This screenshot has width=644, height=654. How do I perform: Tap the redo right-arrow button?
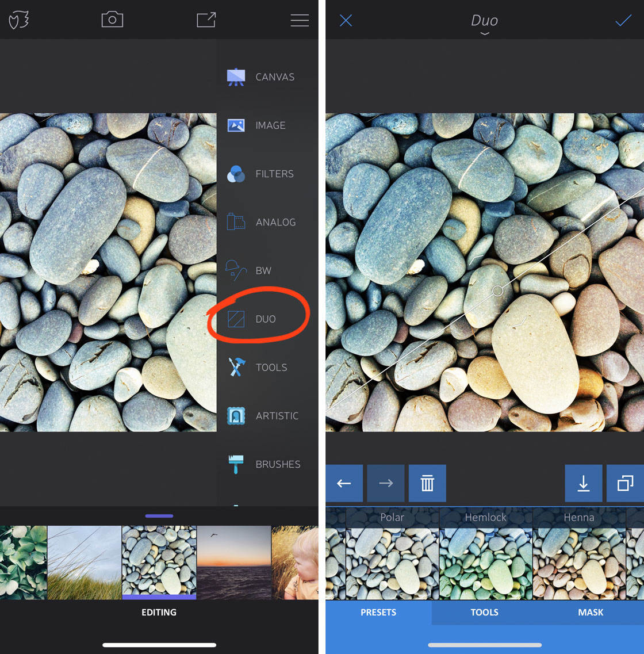[x=386, y=483]
